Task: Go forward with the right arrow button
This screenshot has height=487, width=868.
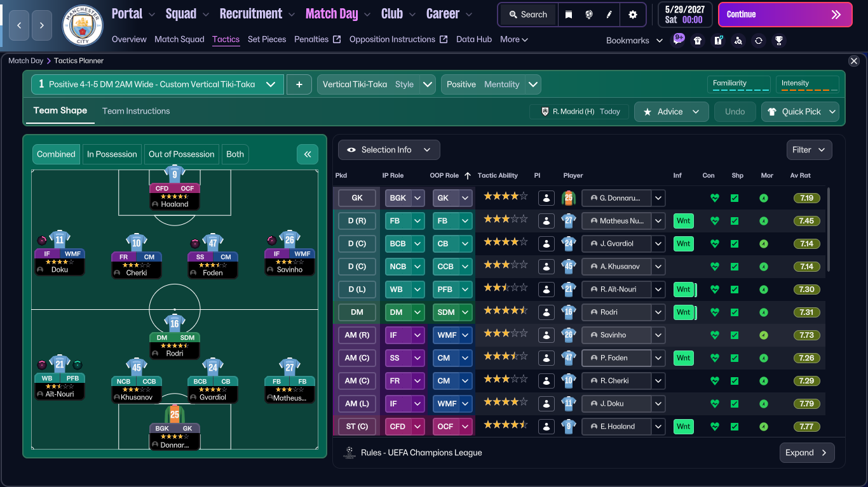Action: point(42,25)
